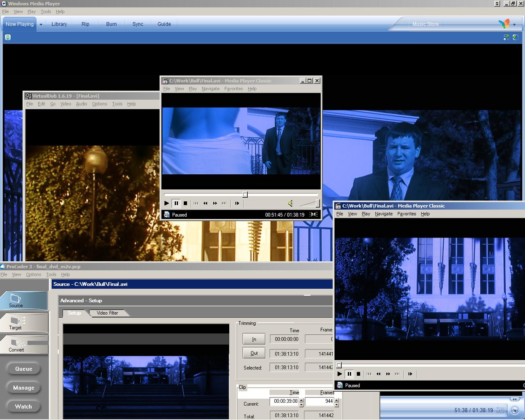Mute audio with the speaker icon
Screen dimensions: 525x420
[x=290, y=203]
